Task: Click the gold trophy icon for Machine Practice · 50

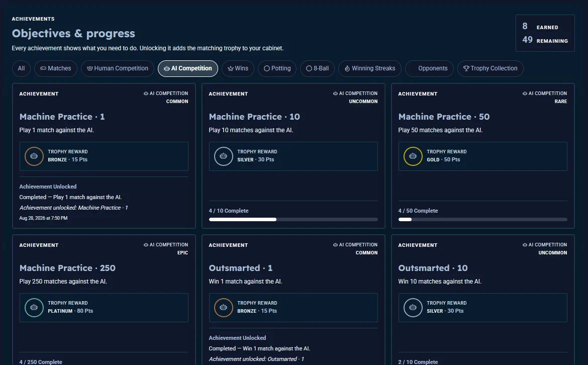Action: 413,156
